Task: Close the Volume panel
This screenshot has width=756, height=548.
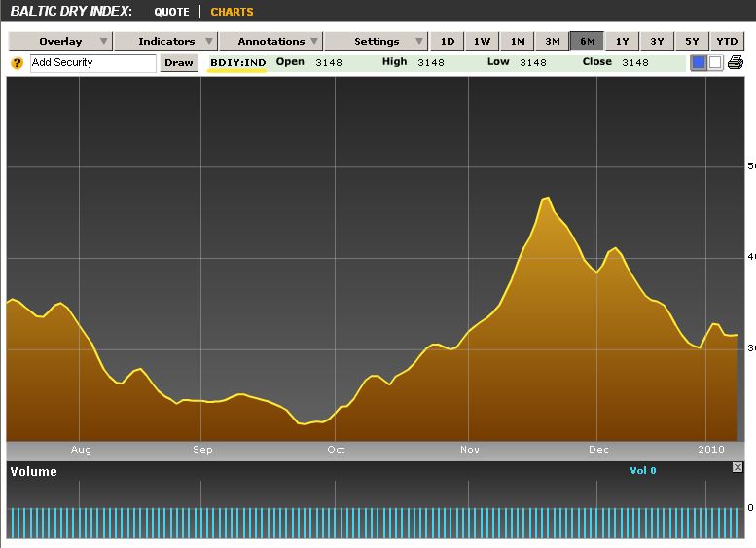Action: (738, 467)
